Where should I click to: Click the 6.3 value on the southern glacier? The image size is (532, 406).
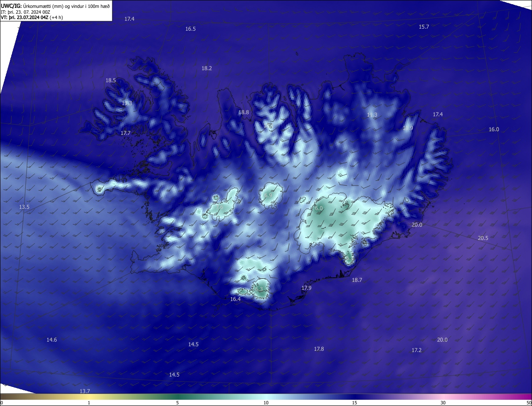point(259,289)
